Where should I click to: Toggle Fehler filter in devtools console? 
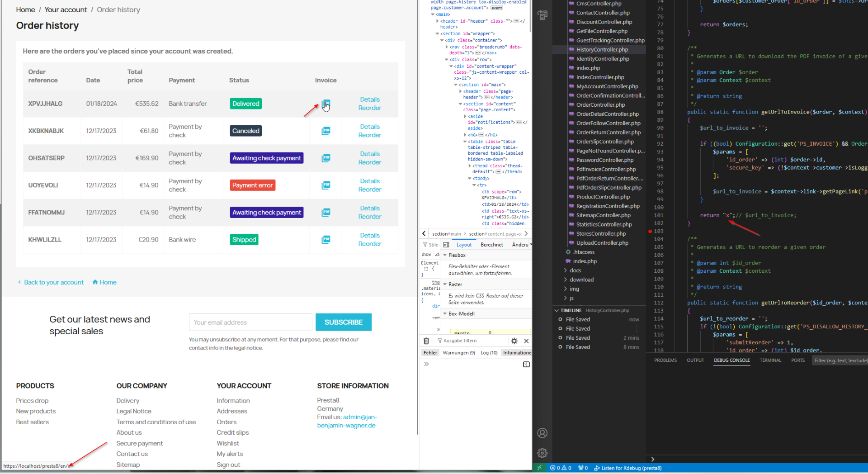430,353
